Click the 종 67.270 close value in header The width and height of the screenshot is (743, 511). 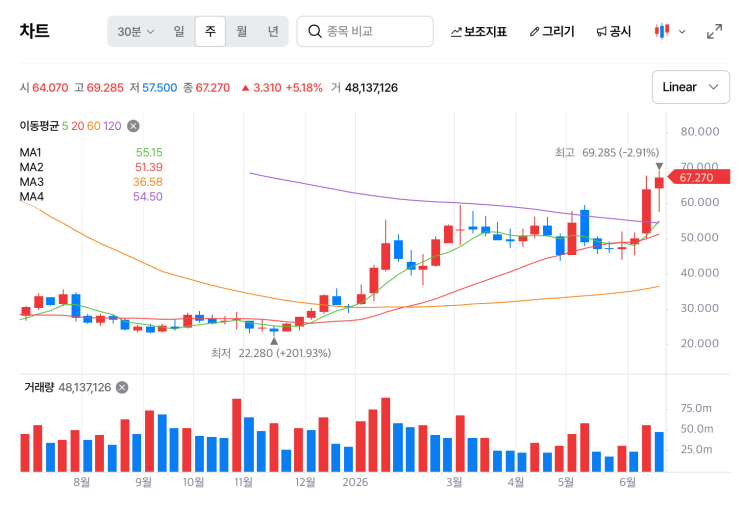[x=207, y=88]
